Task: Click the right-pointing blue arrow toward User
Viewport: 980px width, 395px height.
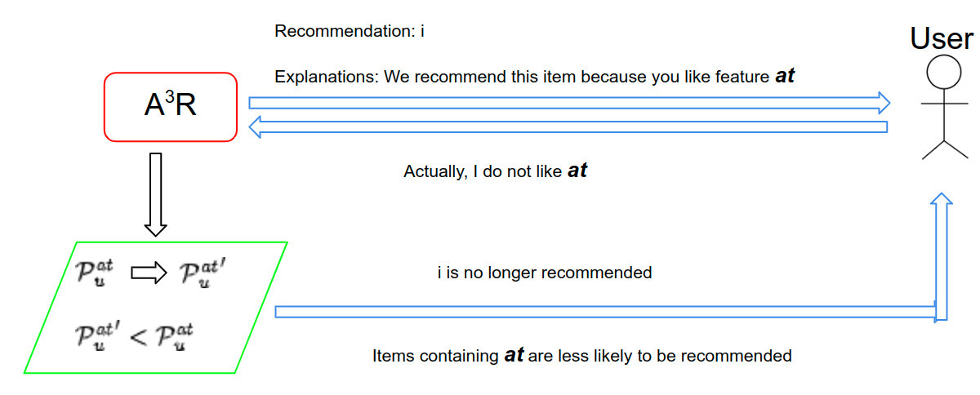Action: point(569,102)
